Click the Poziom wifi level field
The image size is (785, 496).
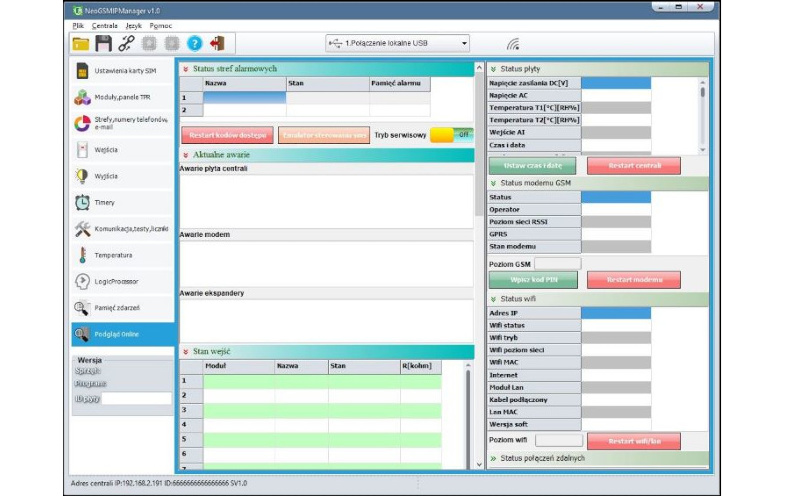(559, 440)
